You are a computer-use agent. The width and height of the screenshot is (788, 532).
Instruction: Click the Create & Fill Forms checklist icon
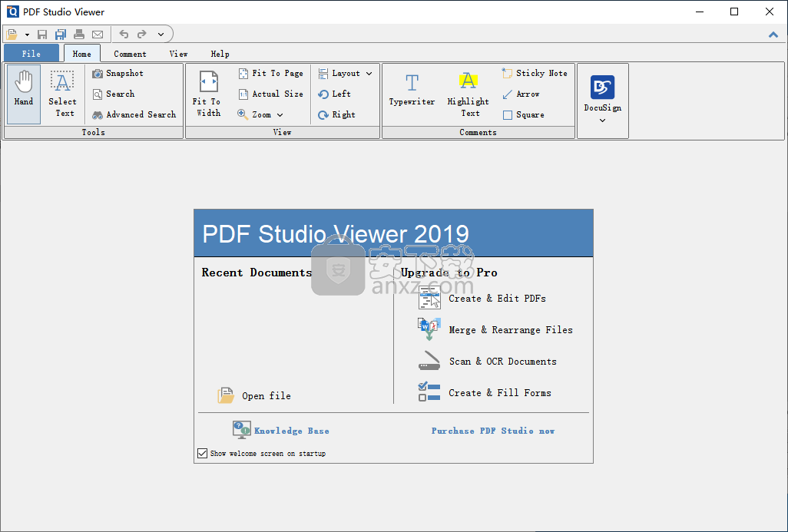click(x=429, y=392)
